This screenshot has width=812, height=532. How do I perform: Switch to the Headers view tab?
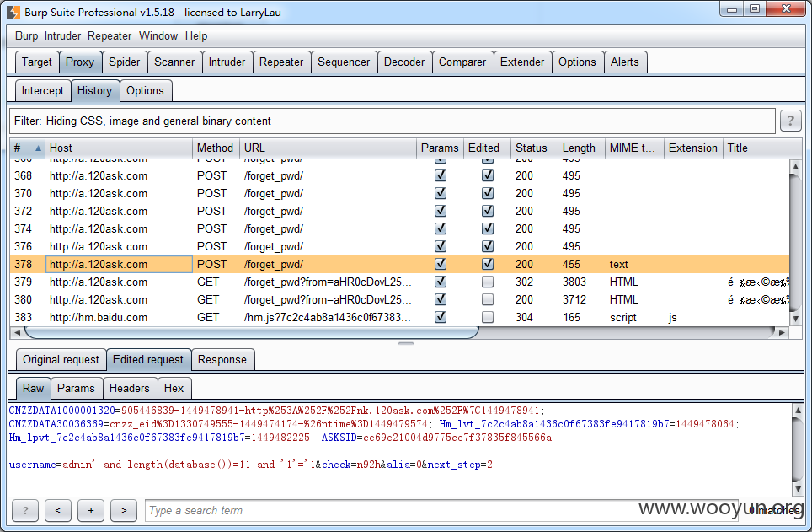(130, 389)
